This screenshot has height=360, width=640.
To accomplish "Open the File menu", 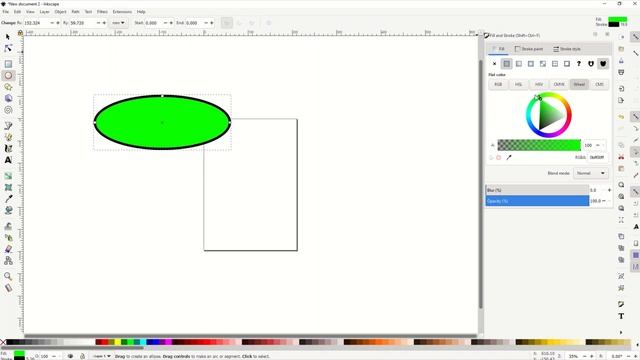I will tap(6, 12).
